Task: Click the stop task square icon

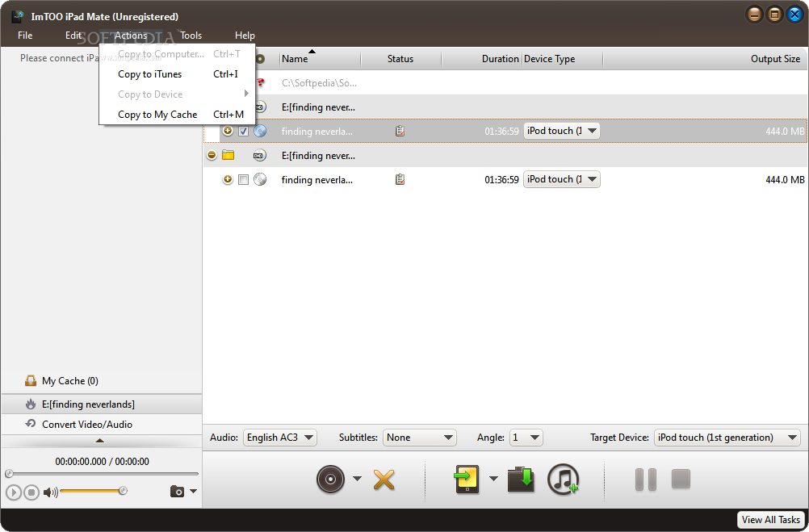Action: [x=681, y=479]
